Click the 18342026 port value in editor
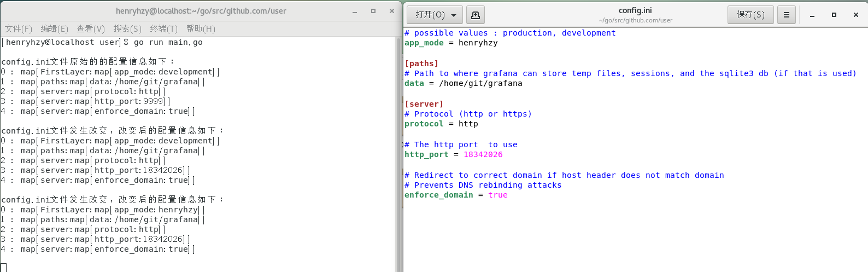Image resolution: width=868 pixels, height=272 pixels. tap(483, 155)
